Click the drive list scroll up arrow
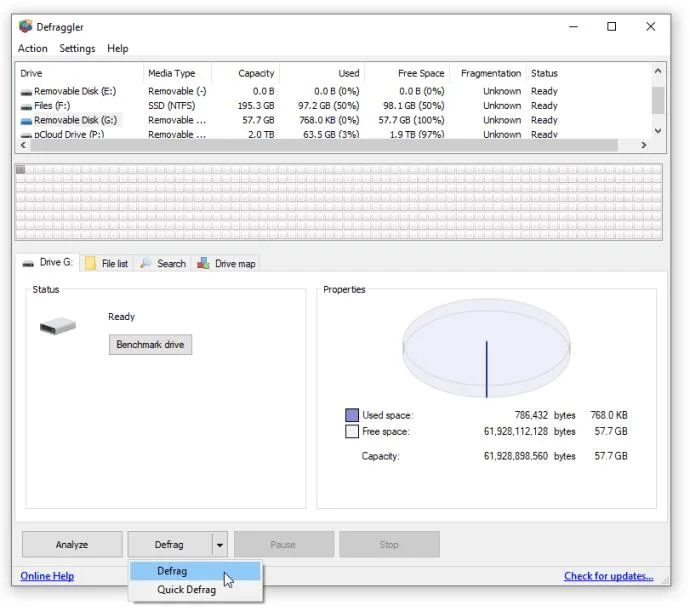Screen dimensions: 690x611 point(658,71)
